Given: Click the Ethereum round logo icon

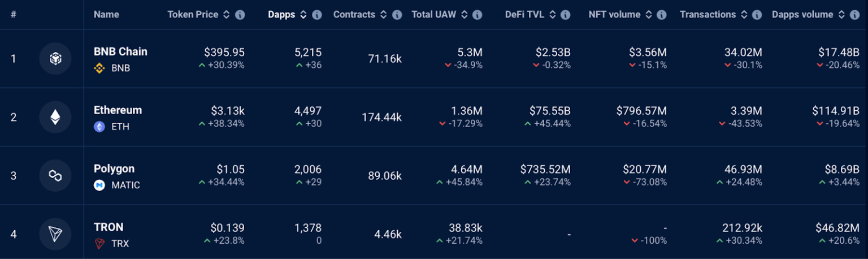Looking at the screenshot, I should click(55, 117).
